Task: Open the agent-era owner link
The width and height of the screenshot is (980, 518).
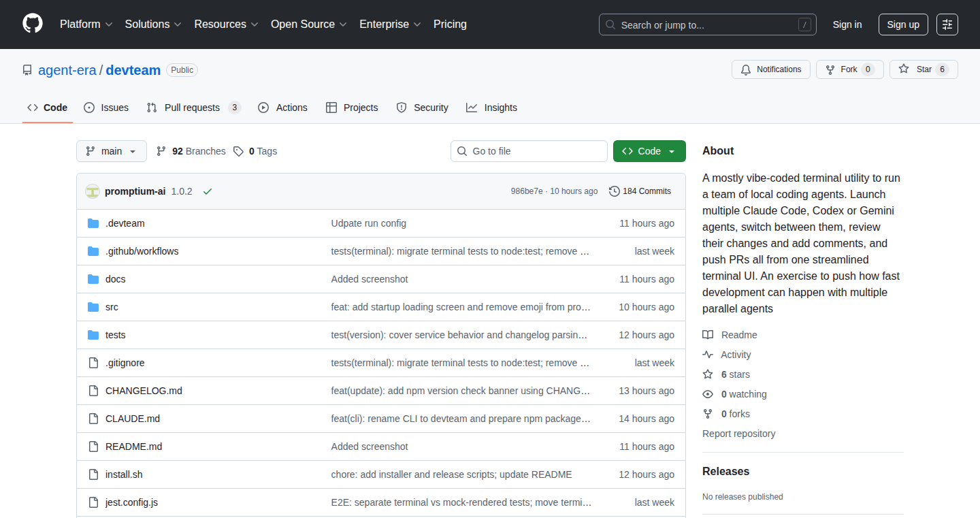Action: 67,70
